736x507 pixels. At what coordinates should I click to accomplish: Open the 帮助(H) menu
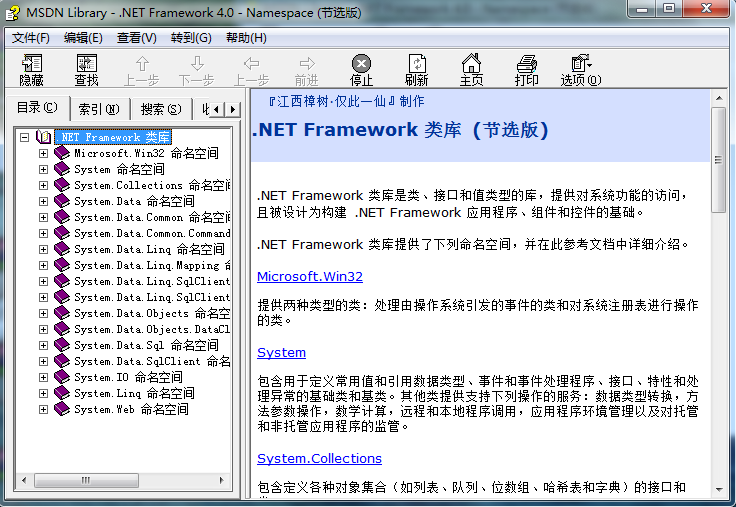pyautogui.click(x=246, y=38)
